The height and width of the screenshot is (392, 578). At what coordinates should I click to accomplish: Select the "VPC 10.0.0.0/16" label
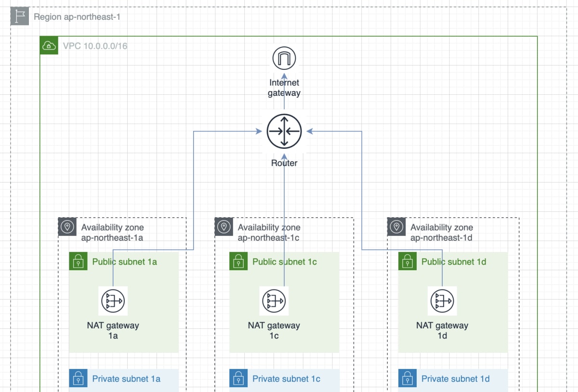[95, 46]
